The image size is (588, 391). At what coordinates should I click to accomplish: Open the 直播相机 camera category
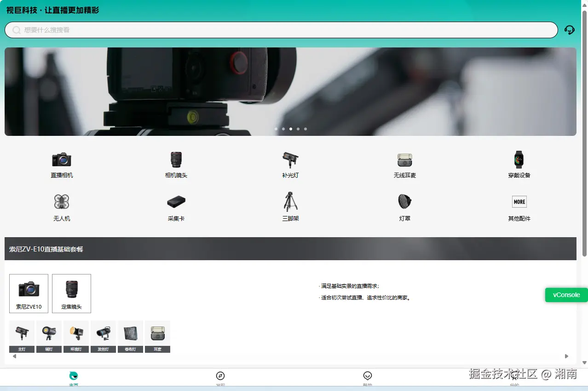62,165
